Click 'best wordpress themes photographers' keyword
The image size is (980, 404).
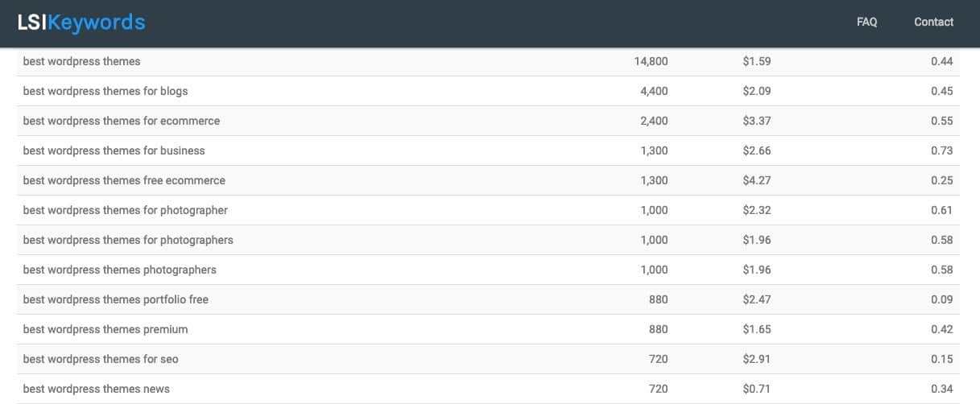[x=120, y=270]
